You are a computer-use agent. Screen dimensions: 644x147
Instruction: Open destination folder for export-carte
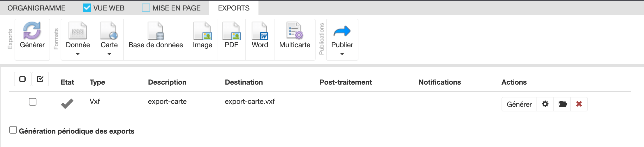(x=562, y=104)
